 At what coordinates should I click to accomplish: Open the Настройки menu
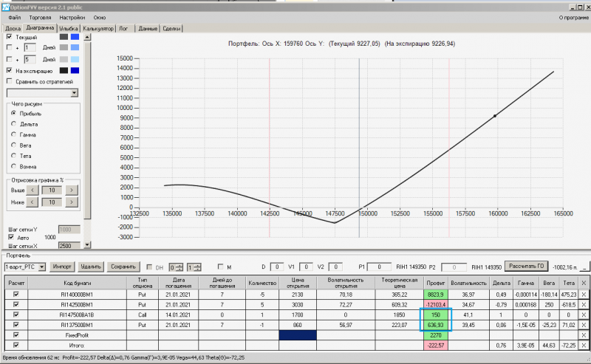pyautogui.click(x=72, y=17)
